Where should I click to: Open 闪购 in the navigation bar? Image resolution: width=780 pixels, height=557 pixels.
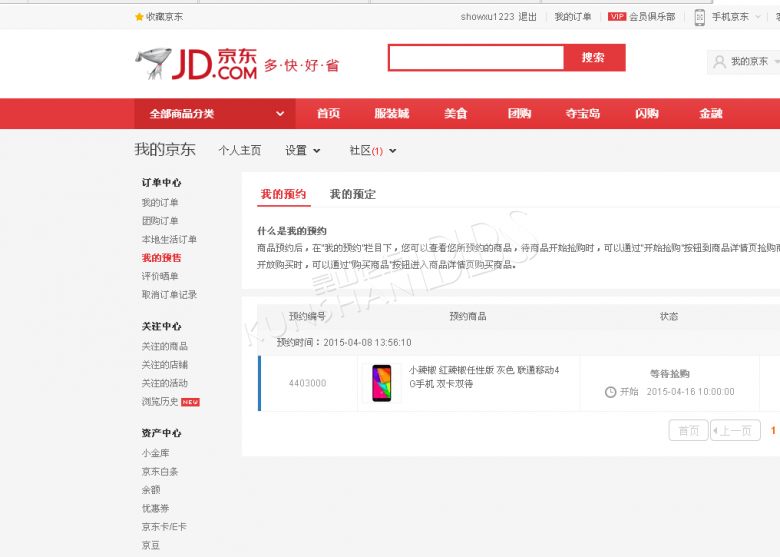[x=647, y=114]
